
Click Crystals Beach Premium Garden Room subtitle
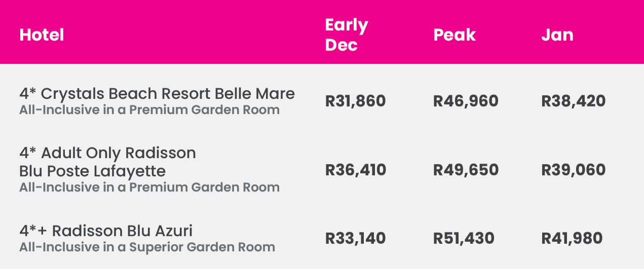click(x=149, y=109)
